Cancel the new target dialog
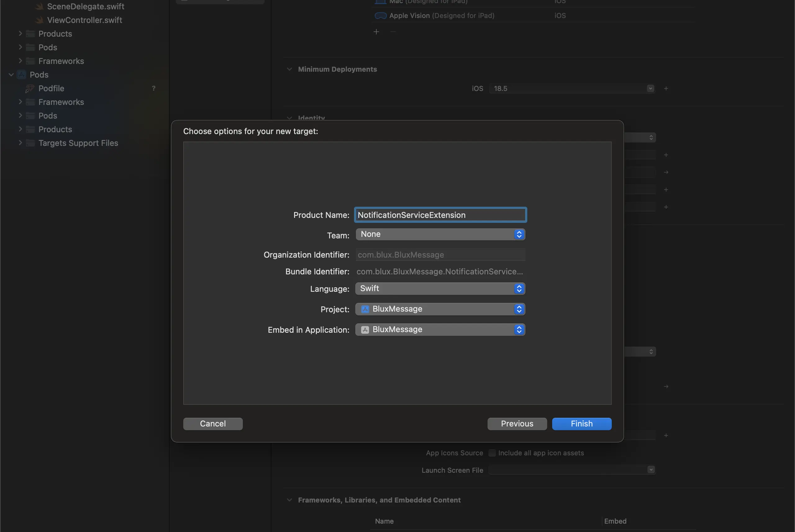Screen dimensions: 795x532 click(x=213, y=424)
